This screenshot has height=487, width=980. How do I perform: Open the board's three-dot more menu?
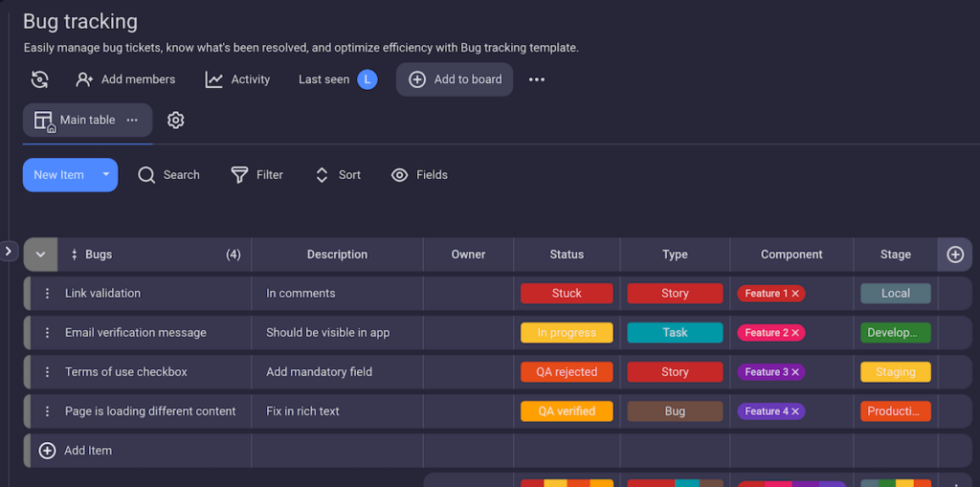point(537,79)
